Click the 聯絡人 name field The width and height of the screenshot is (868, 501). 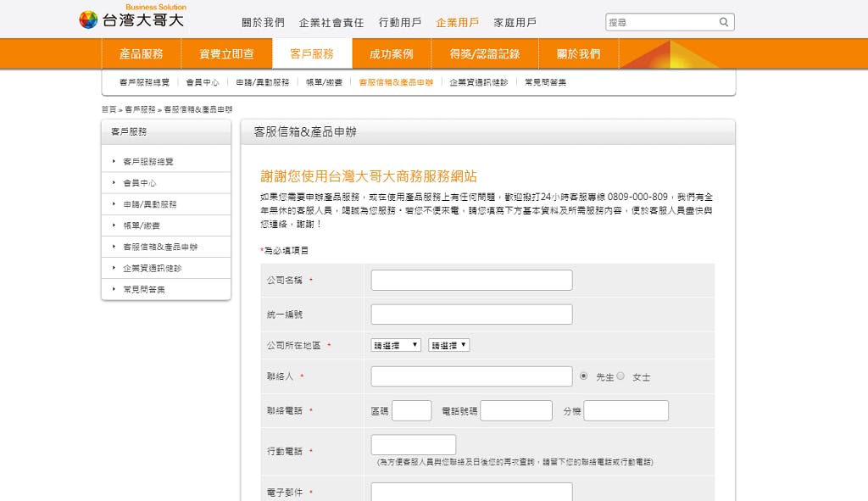(x=471, y=376)
